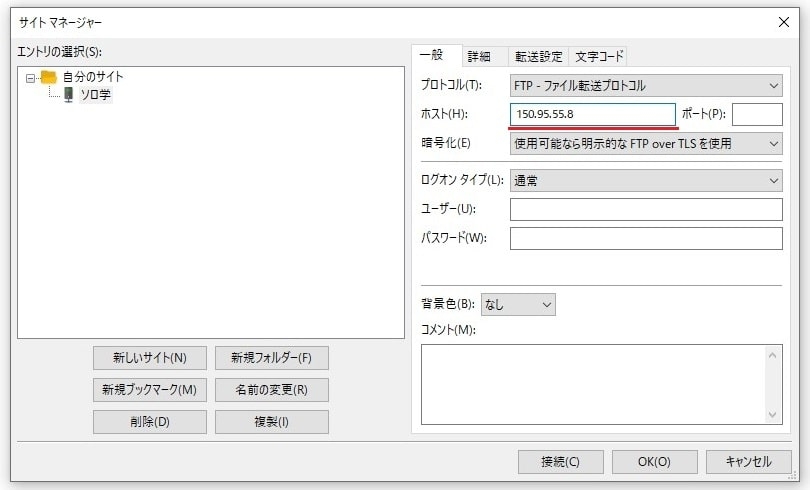Collapse the 自分のサイト tree node
Image resolution: width=810 pixels, height=490 pixels.
pos(31,77)
